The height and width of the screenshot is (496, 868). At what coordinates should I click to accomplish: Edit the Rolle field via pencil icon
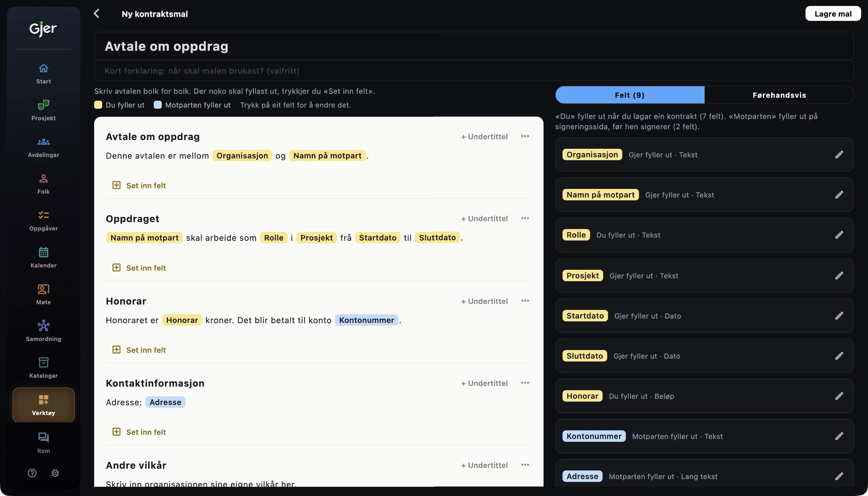point(839,235)
